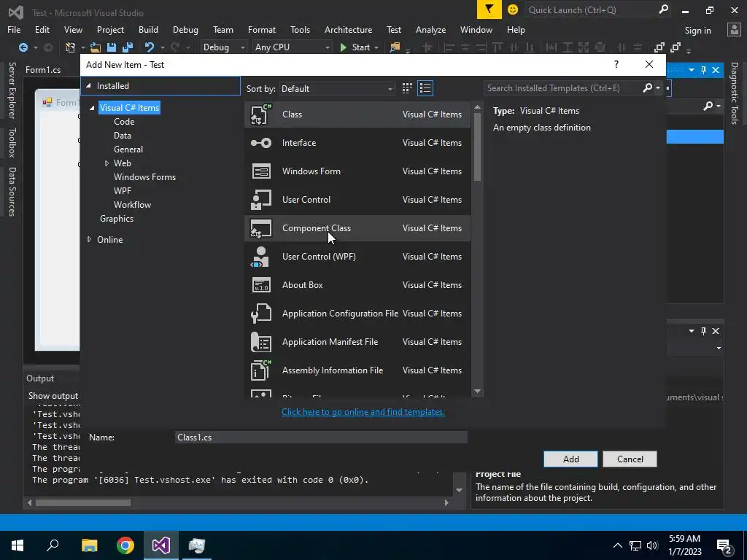Select the About Box template icon

pyautogui.click(x=261, y=285)
